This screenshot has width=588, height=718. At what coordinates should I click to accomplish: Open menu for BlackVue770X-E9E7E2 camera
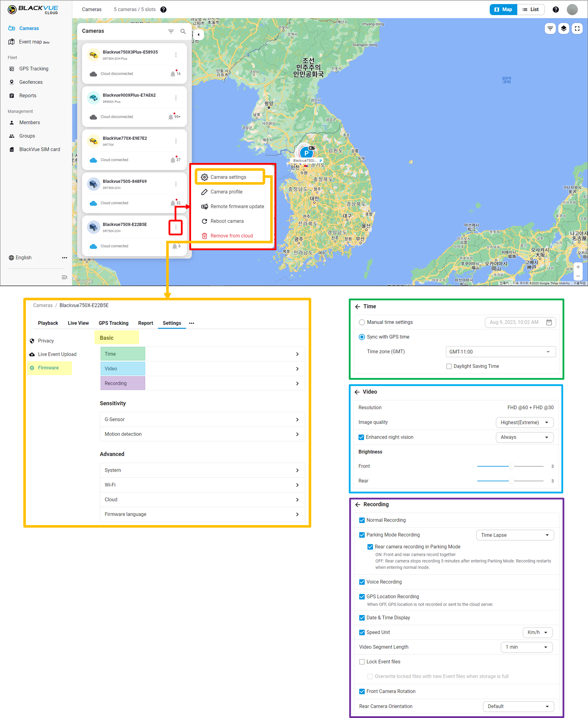pyautogui.click(x=176, y=141)
